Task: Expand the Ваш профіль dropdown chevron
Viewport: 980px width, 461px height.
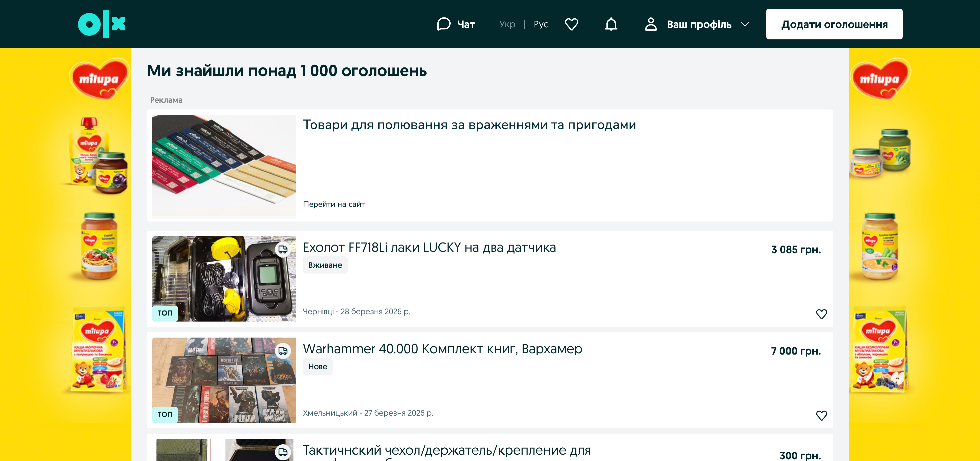Action: click(745, 24)
